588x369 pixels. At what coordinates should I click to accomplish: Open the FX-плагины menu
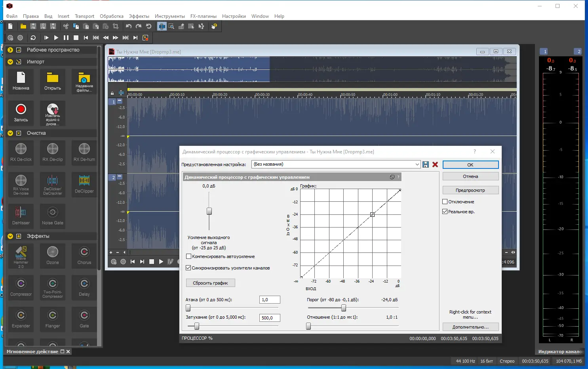point(203,16)
